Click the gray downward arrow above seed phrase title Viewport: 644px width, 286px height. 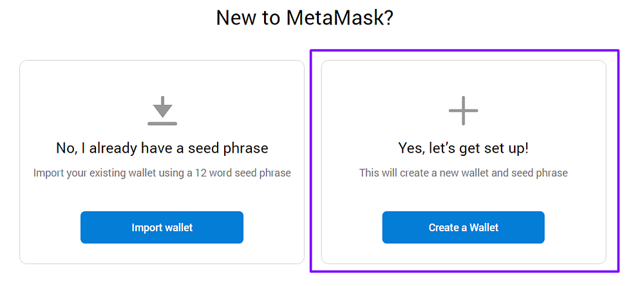pyautogui.click(x=162, y=106)
